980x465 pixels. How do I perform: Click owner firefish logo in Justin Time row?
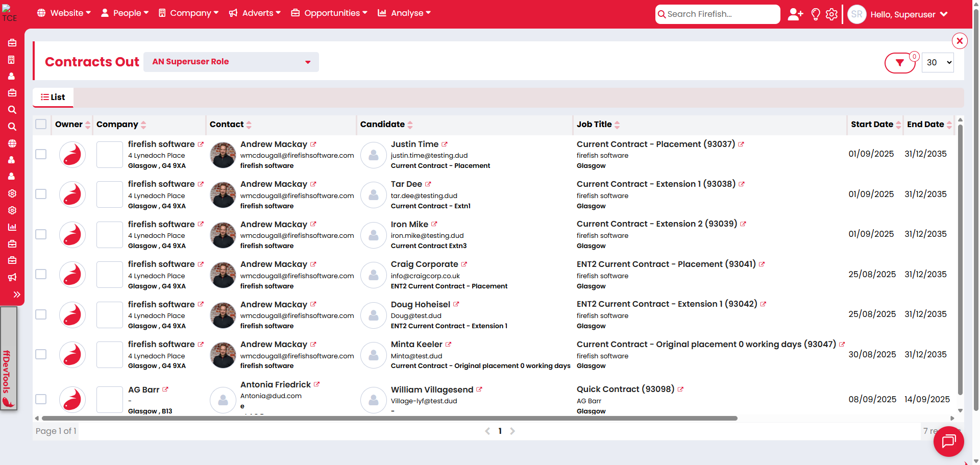72,155
